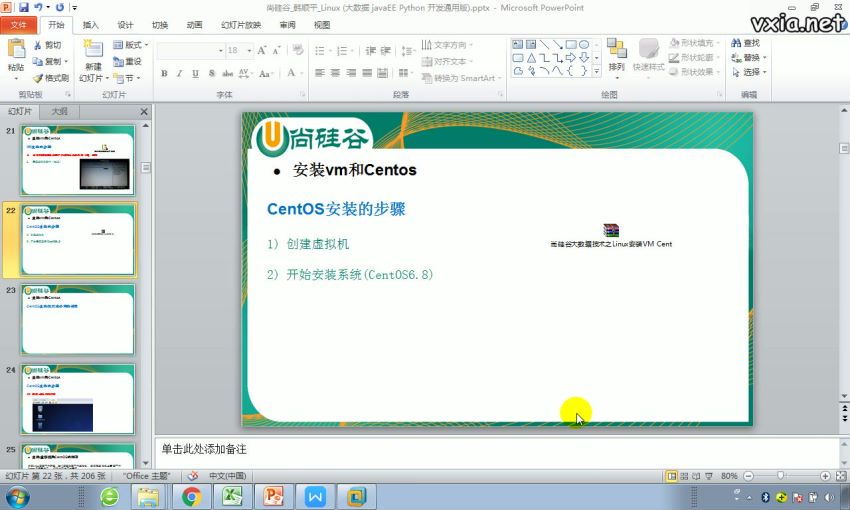850x510 pixels.
Task: Switch to the 设计 Design tab
Action: tap(125, 25)
